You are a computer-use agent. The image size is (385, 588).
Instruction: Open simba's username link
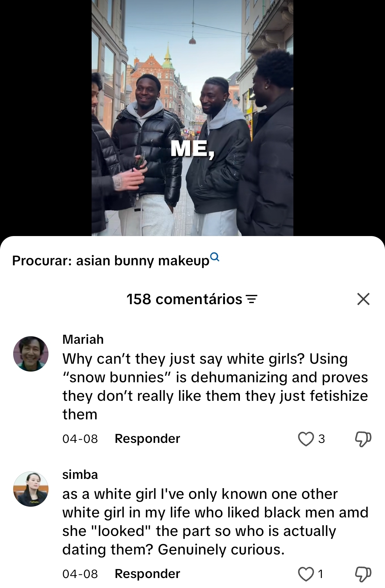click(80, 475)
